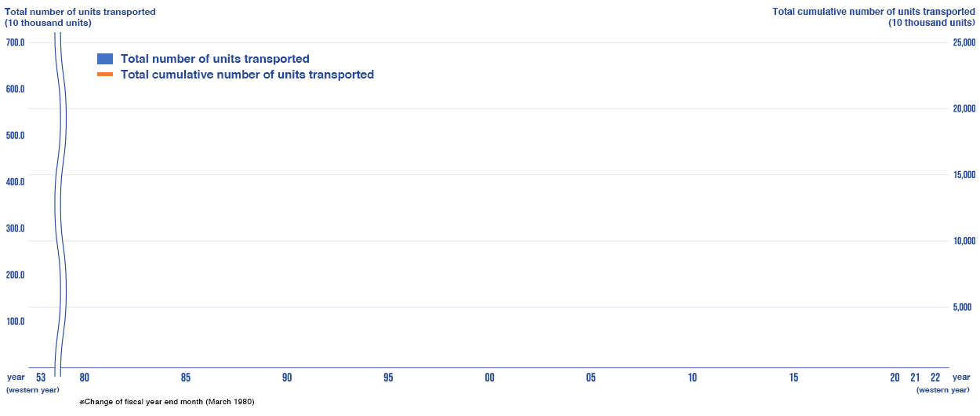Click year 80 on the x-axis
The height and width of the screenshot is (416, 980).
[85, 378]
